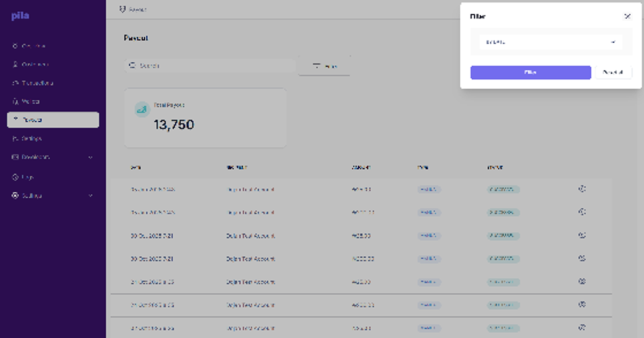
Task: Click the Amount column header
Action: (x=361, y=167)
